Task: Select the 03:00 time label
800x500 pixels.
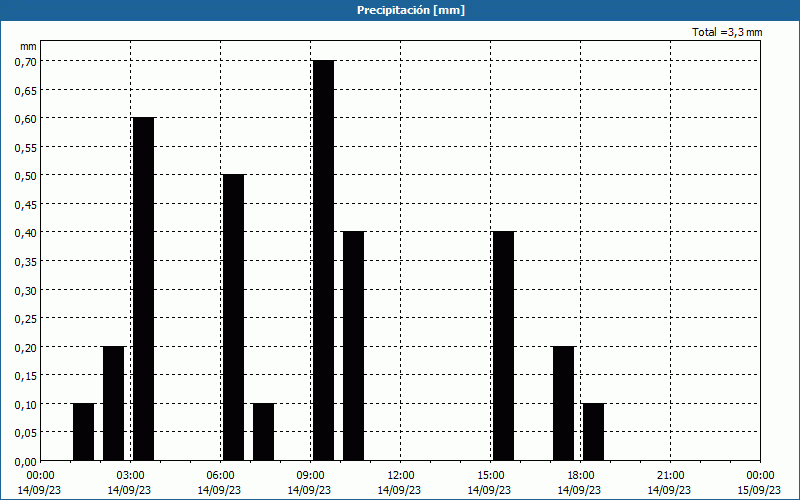Action: [x=130, y=476]
